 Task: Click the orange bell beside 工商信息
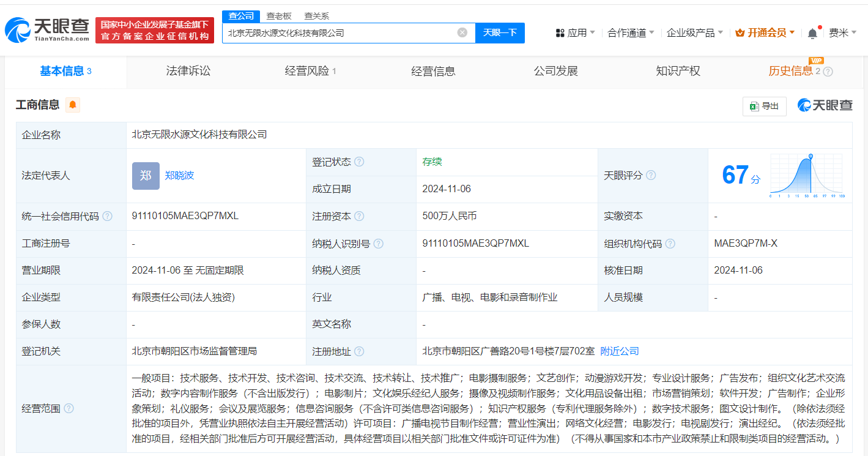pyautogui.click(x=73, y=105)
